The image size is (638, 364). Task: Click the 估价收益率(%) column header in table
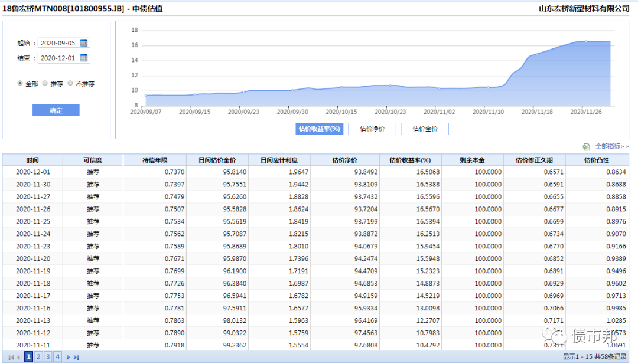pos(410,160)
